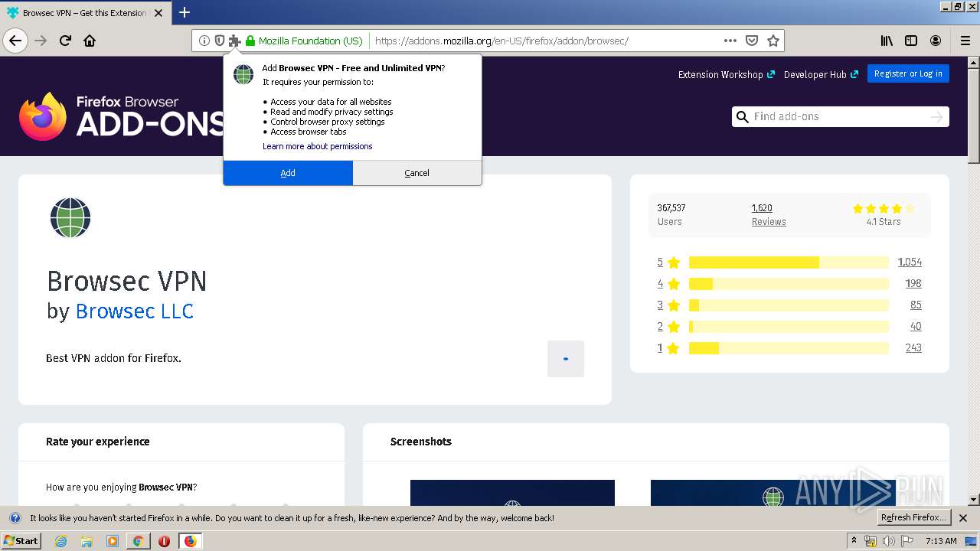
Task: Open the Windows Start menu
Action: pos(21,541)
